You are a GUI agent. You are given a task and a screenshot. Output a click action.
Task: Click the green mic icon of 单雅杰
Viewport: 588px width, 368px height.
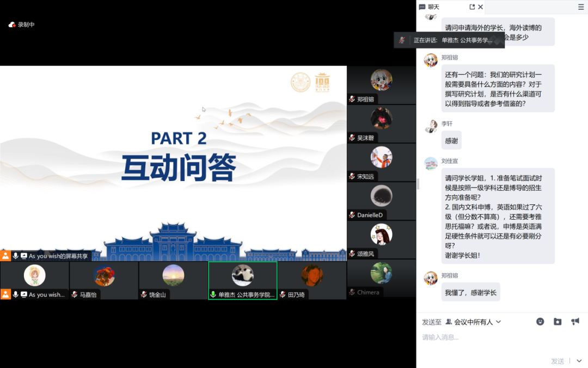pos(213,294)
